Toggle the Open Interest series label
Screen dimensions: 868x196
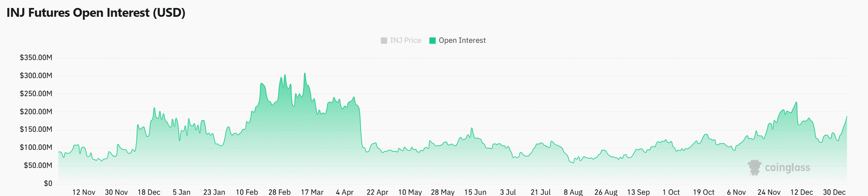click(x=462, y=40)
